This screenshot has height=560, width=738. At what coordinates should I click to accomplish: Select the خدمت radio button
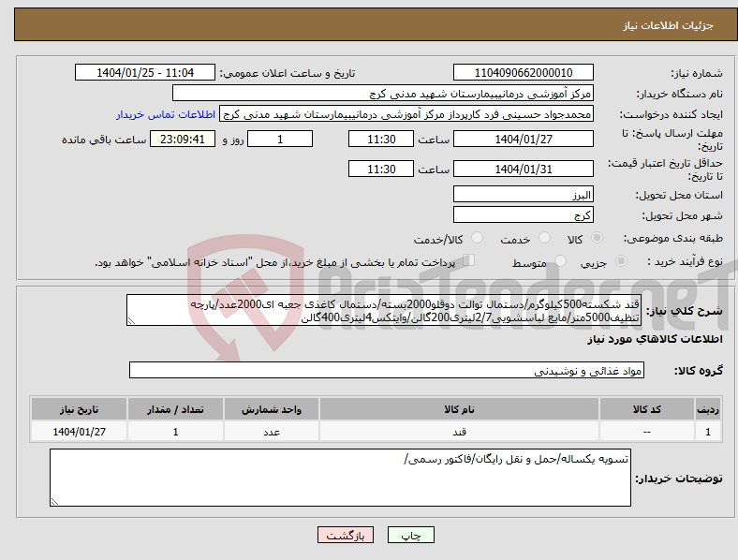(x=544, y=238)
